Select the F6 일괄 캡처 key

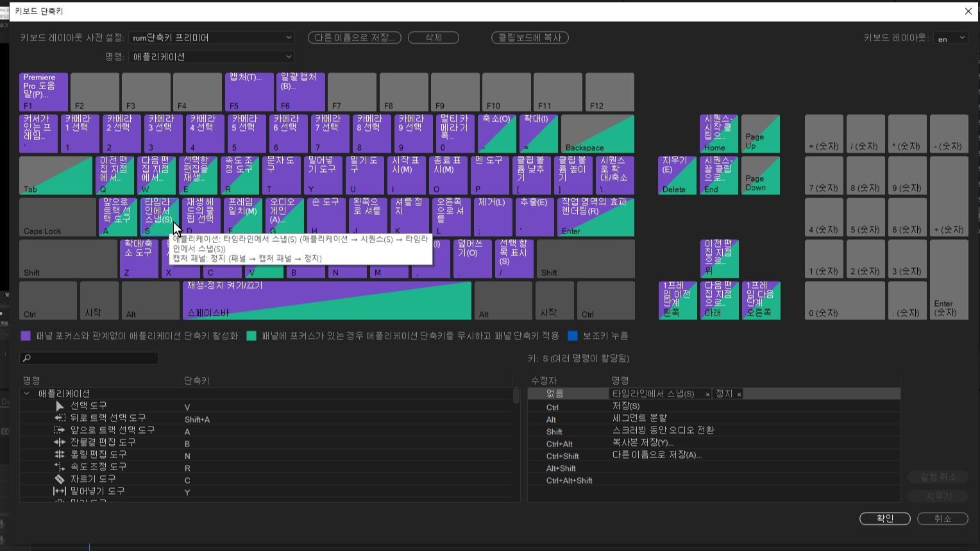coord(300,92)
